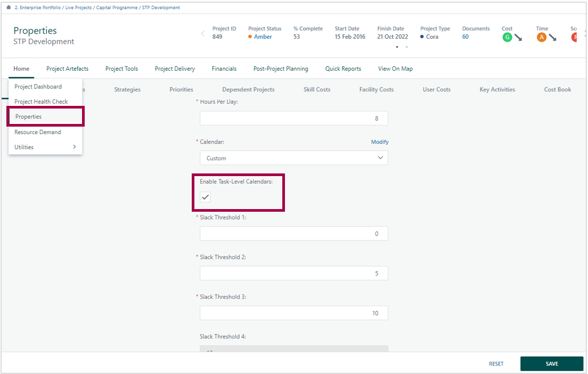
Task: Open the Project Tools tab
Action: (121, 69)
